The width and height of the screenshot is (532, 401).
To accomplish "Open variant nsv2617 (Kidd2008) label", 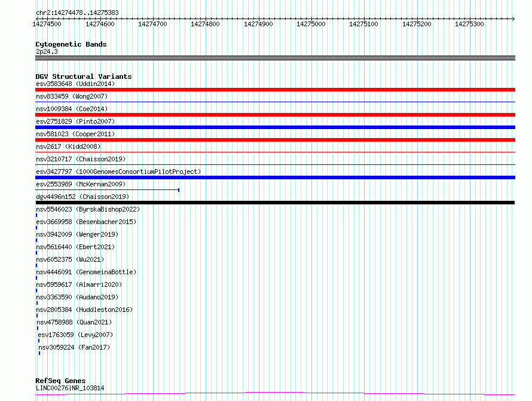I will tap(68, 146).
